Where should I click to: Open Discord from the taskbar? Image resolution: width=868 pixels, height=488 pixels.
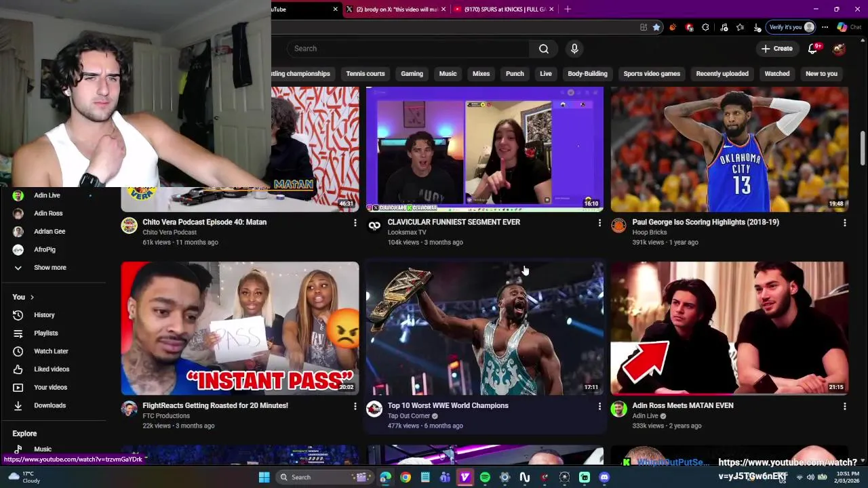(x=604, y=477)
